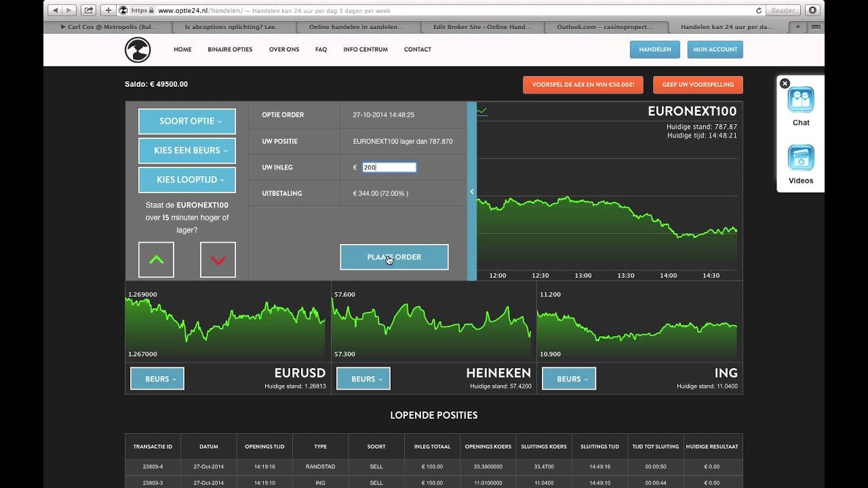
Task: Click the Optie24 round logo
Action: tap(138, 49)
